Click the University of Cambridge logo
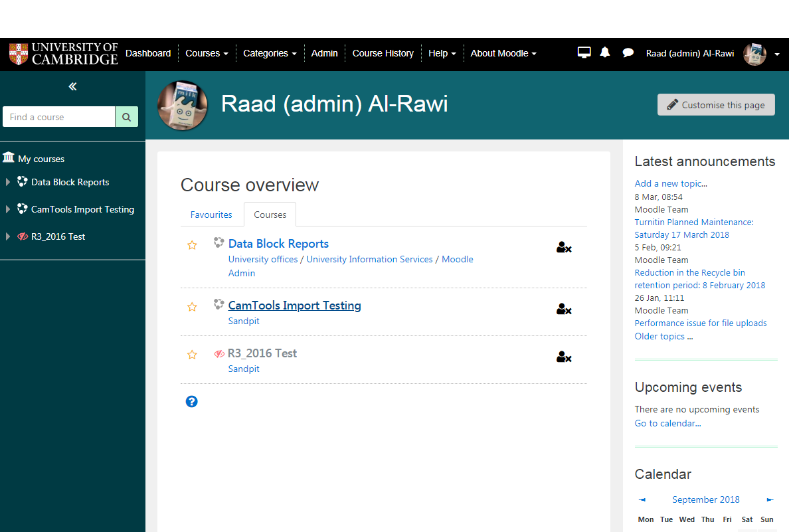The image size is (789, 532). click(63, 53)
